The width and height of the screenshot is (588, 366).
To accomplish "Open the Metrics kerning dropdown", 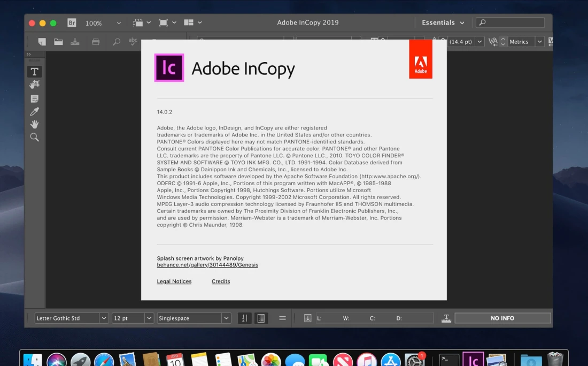I will (539, 42).
